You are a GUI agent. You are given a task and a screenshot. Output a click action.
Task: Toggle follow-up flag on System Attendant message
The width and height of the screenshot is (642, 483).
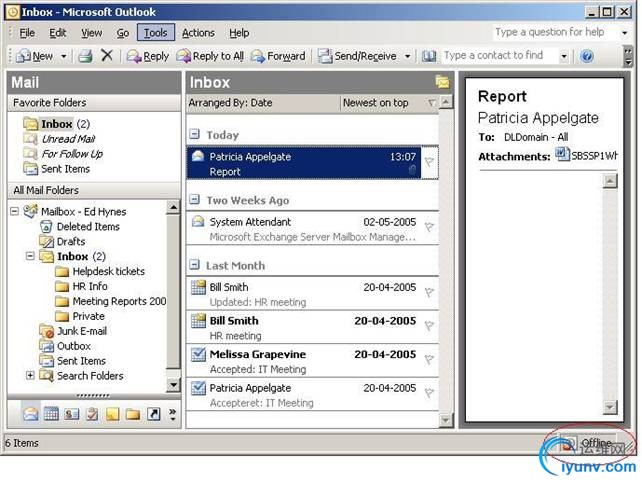pyautogui.click(x=429, y=227)
